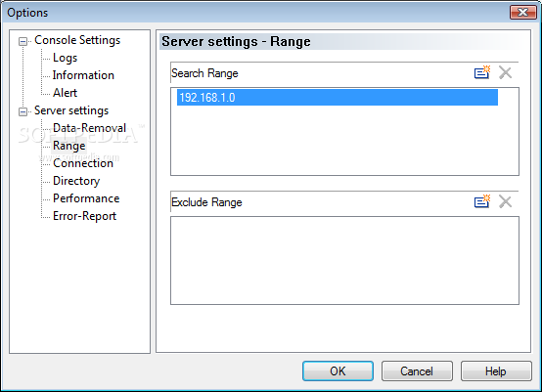The width and height of the screenshot is (542, 392).
Task: Select the Alert tree item
Action: pos(65,93)
